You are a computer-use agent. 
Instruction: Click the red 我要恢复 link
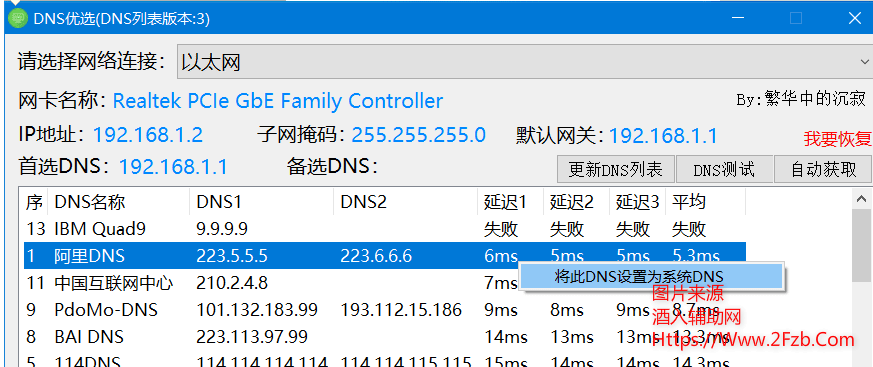837,139
